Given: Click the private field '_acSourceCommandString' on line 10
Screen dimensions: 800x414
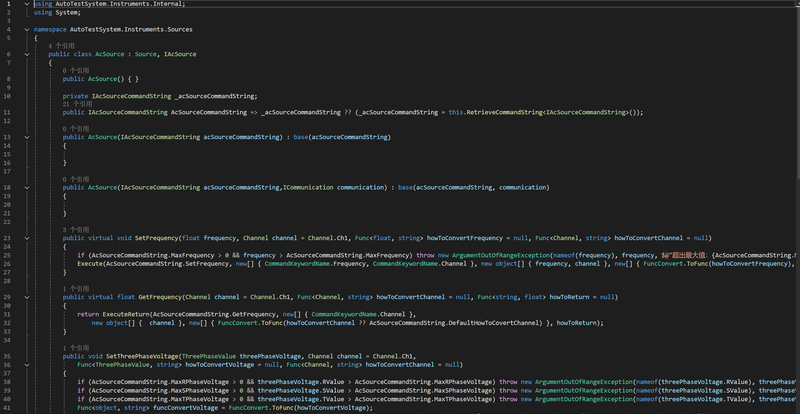Looking at the screenshot, I should (x=214, y=96).
